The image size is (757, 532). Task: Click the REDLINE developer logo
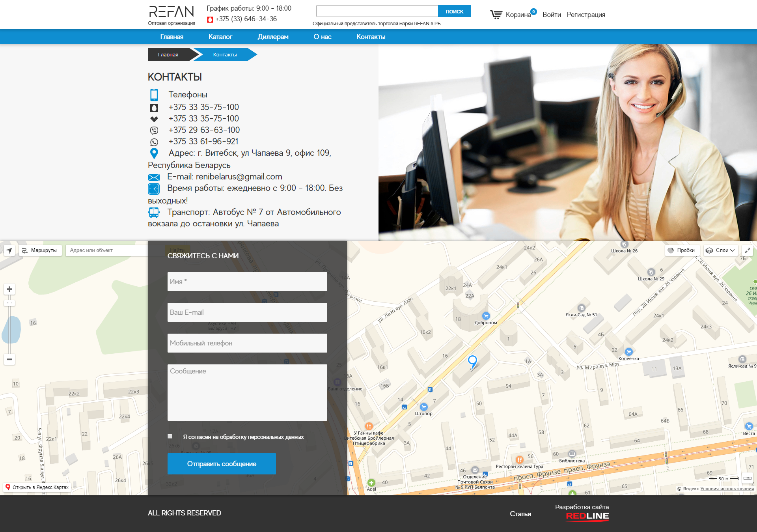tap(587, 516)
